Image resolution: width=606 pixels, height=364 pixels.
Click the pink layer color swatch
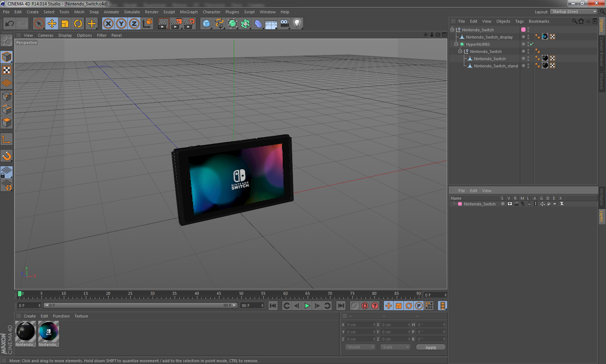click(x=460, y=204)
